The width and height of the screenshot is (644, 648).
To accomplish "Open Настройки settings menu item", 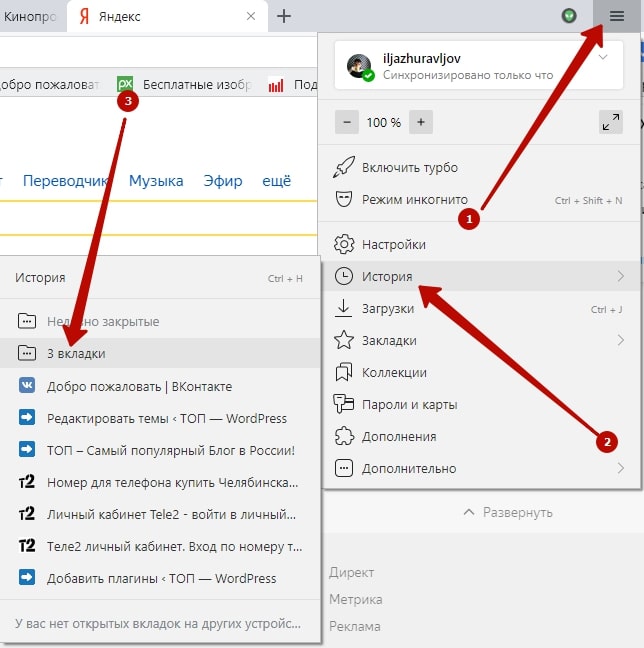I will pos(393,244).
